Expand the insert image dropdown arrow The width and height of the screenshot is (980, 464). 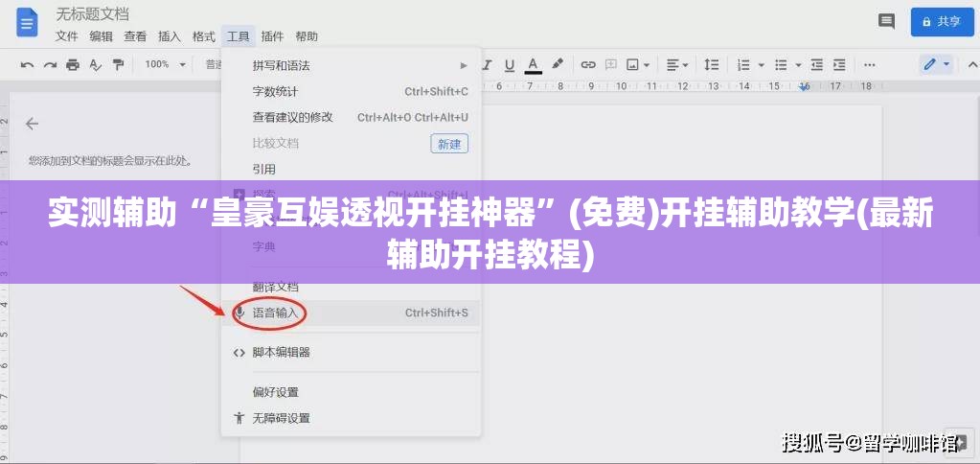click(x=647, y=64)
